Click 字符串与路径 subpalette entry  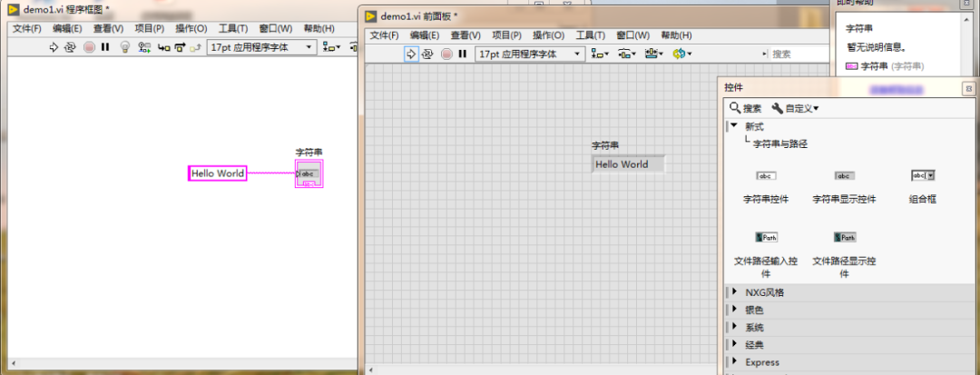[x=780, y=143]
